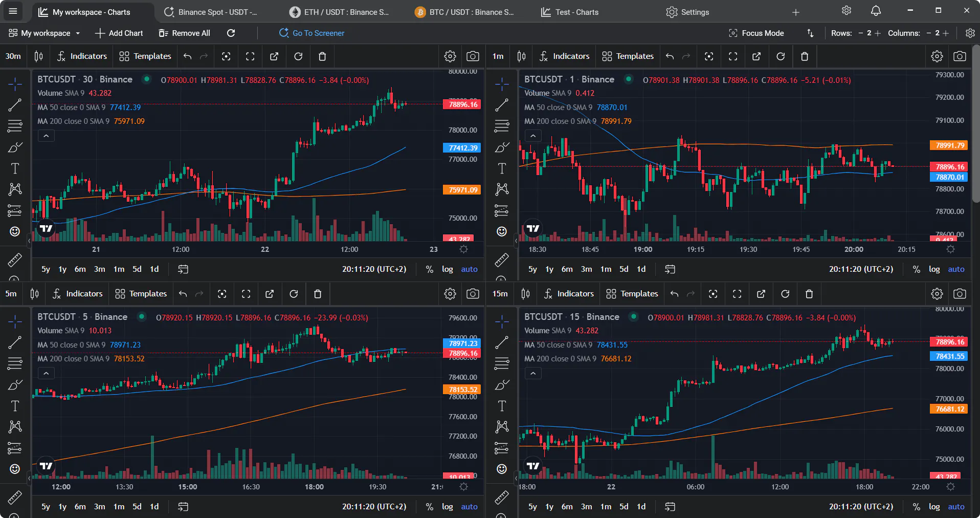Viewport: 980px width, 518px height.
Task: Follow Go To Screener link
Action: (311, 33)
